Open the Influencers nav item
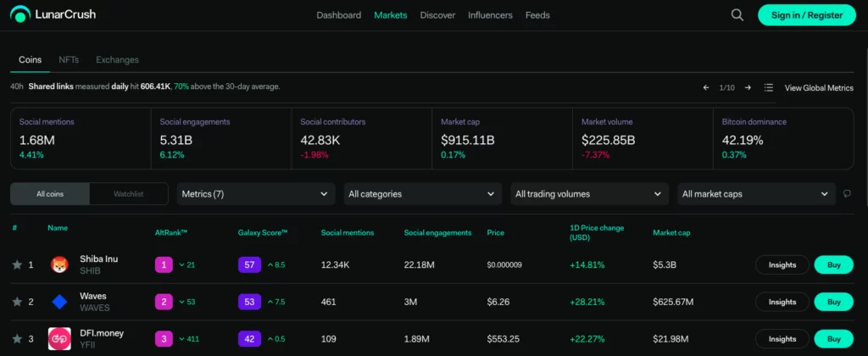This screenshot has height=356, width=868. pos(490,15)
